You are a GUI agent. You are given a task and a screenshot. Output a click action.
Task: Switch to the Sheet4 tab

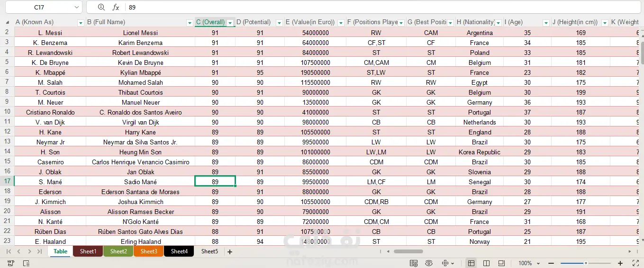(x=179, y=251)
